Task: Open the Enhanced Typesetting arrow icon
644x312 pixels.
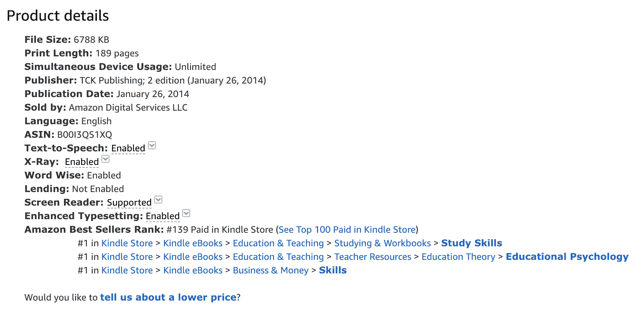Action: click(x=186, y=213)
